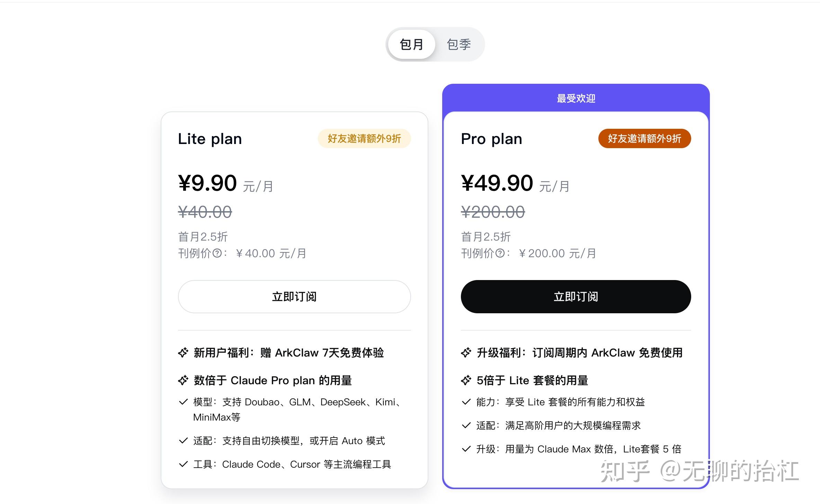Click the Pro plan title
Screen dimensions: 820x504
click(491, 139)
